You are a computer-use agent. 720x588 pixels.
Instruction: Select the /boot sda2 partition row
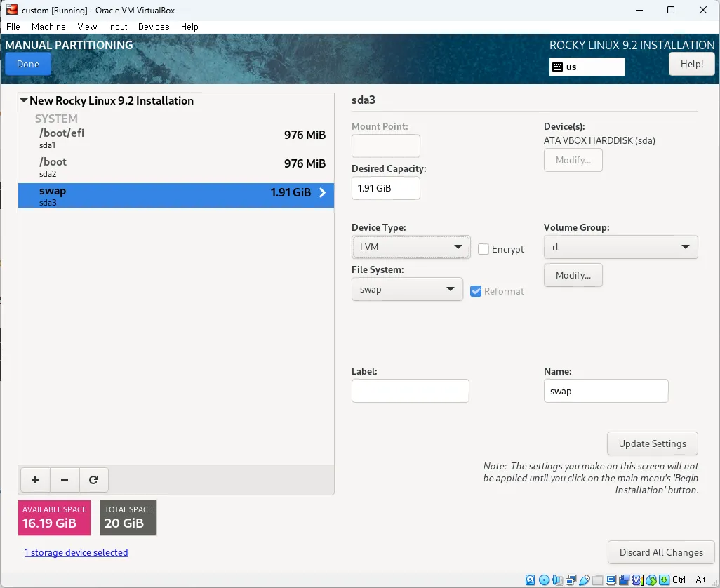pyautogui.click(x=176, y=167)
